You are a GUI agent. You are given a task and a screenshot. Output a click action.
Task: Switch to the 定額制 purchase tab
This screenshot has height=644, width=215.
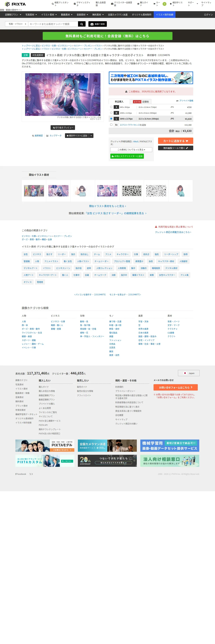click(141, 102)
